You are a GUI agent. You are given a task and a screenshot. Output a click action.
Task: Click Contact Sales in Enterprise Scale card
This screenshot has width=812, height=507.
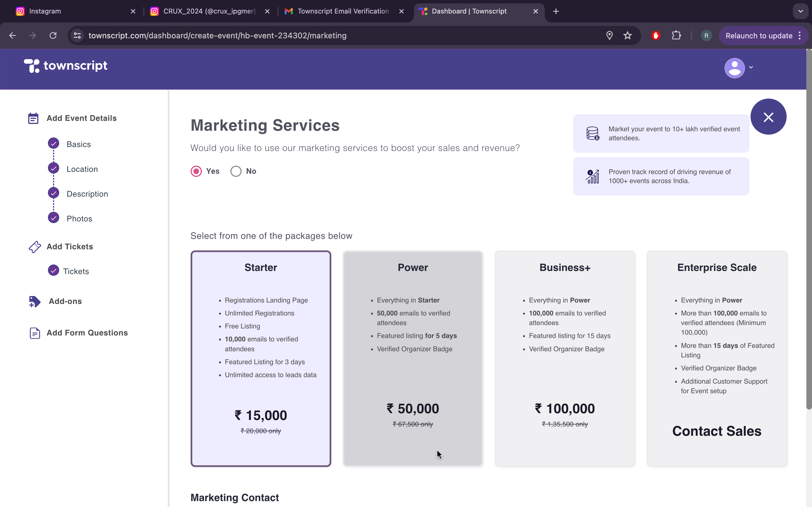pyautogui.click(x=717, y=431)
